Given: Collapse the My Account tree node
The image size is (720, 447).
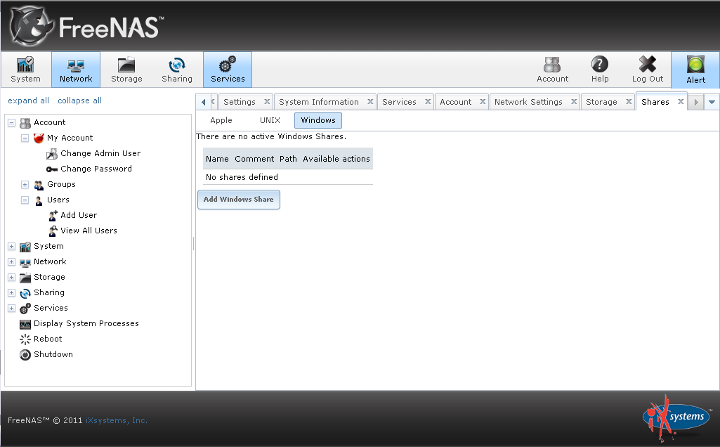Looking at the screenshot, I should click(x=25, y=138).
